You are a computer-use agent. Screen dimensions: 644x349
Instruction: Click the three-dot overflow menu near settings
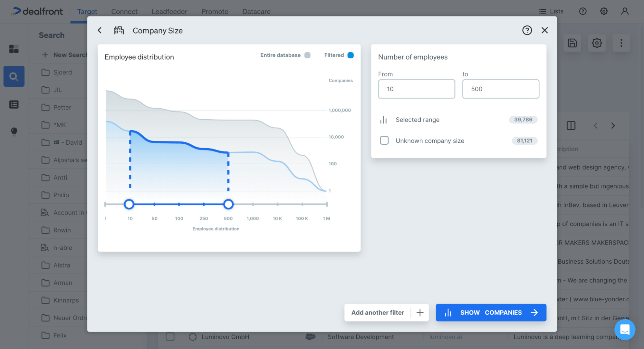(621, 43)
